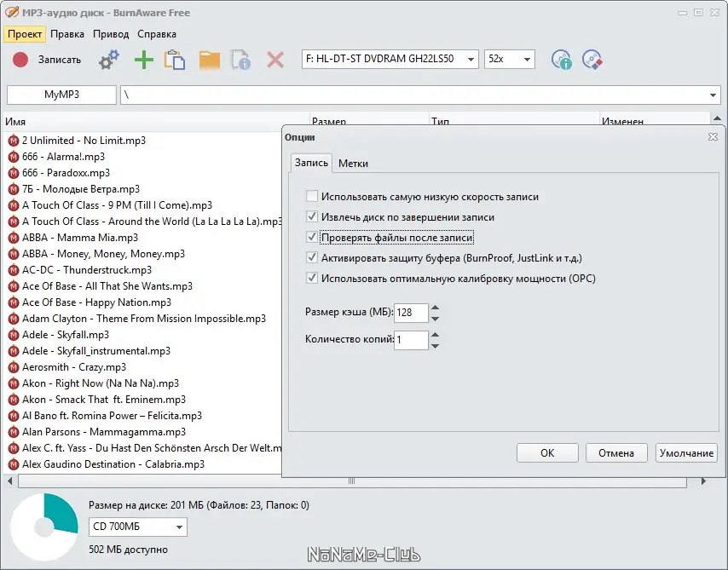Screen dimensions: 728x570
Task: Select A Touch Of Class - 9 PM track
Action: point(117,205)
